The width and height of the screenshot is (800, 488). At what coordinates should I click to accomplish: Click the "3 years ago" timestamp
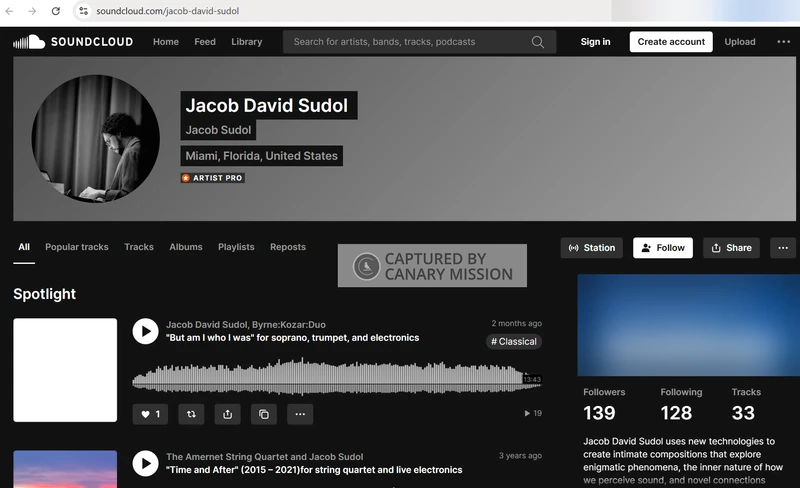click(x=520, y=456)
